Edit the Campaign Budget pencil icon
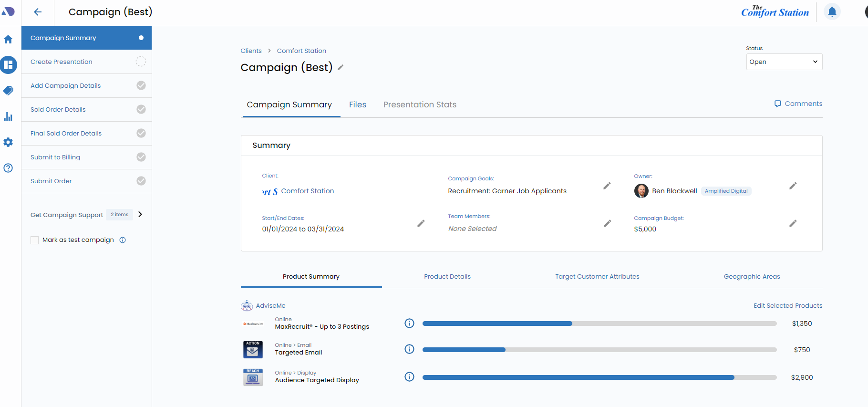 (x=793, y=223)
